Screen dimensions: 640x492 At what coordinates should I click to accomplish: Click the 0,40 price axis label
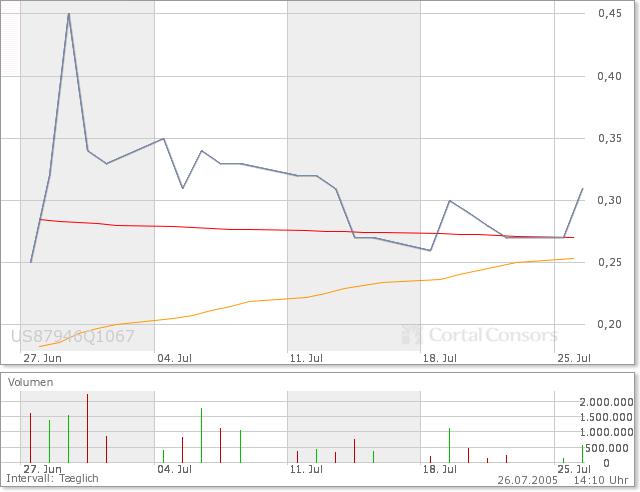pyautogui.click(x=610, y=76)
